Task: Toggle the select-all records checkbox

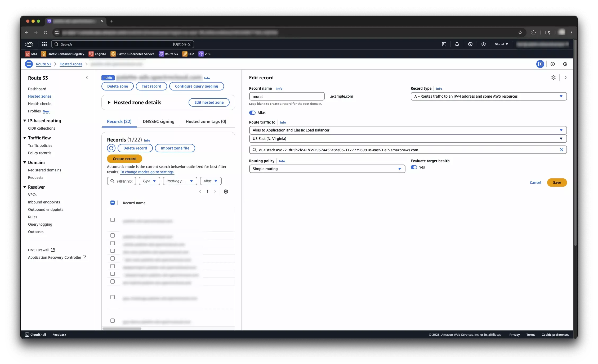Action: pos(113,203)
